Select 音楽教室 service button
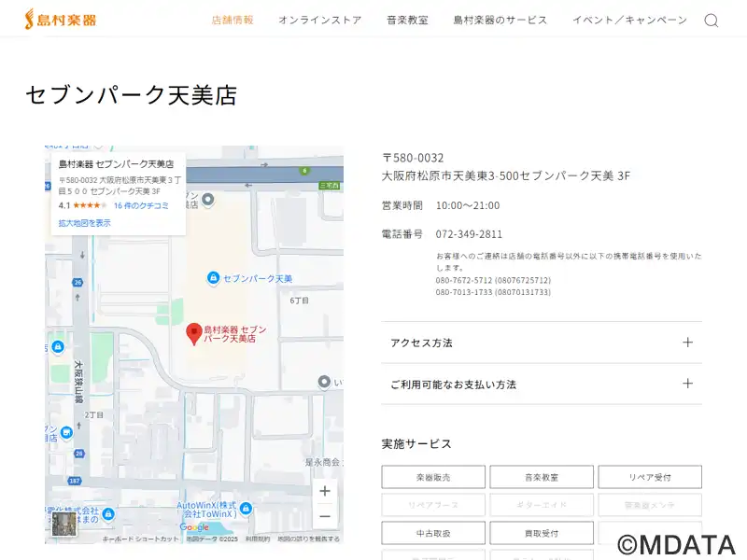The image size is (747, 560). [542, 477]
